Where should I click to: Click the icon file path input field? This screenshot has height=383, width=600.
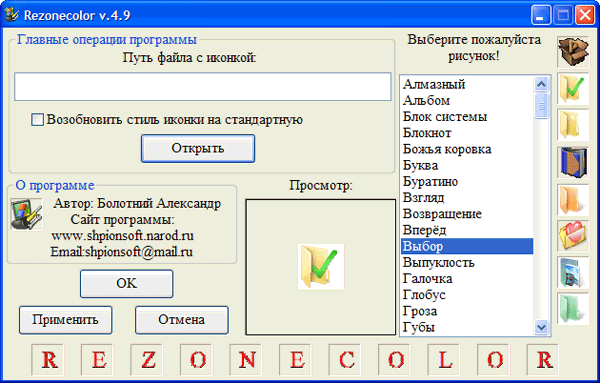[203, 87]
